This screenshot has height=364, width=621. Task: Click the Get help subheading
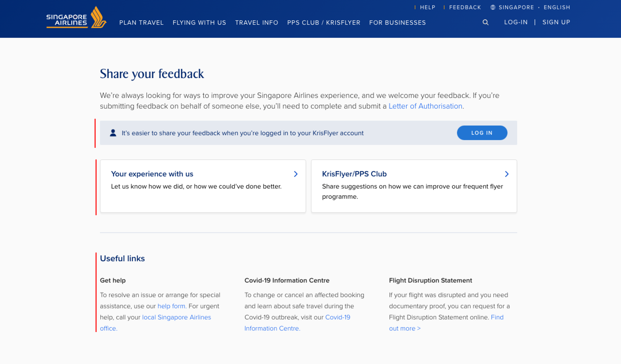point(113,280)
